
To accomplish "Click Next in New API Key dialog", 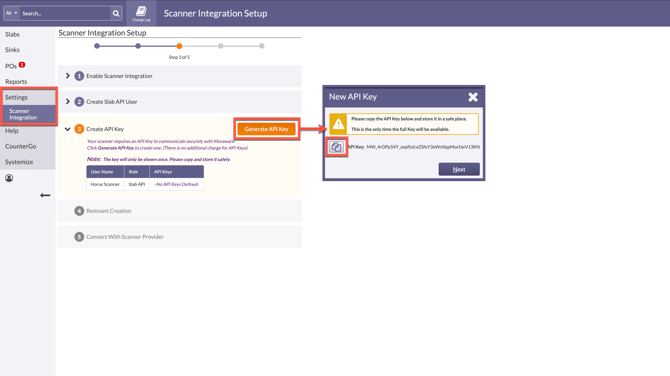I will 459,169.
